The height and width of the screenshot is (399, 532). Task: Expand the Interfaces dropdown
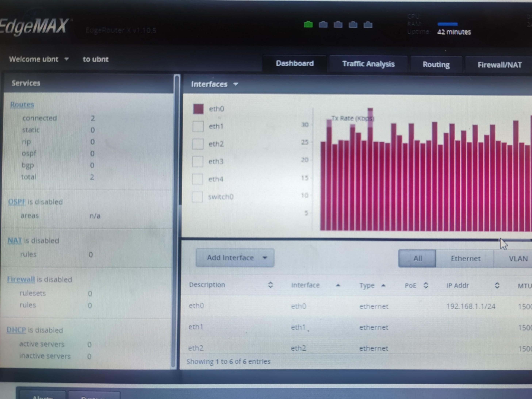click(x=235, y=84)
